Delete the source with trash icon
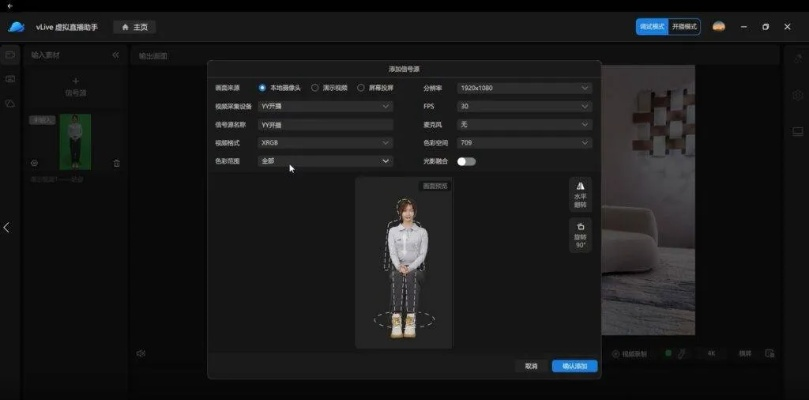The height and width of the screenshot is (400, 809). click(116, 163)
